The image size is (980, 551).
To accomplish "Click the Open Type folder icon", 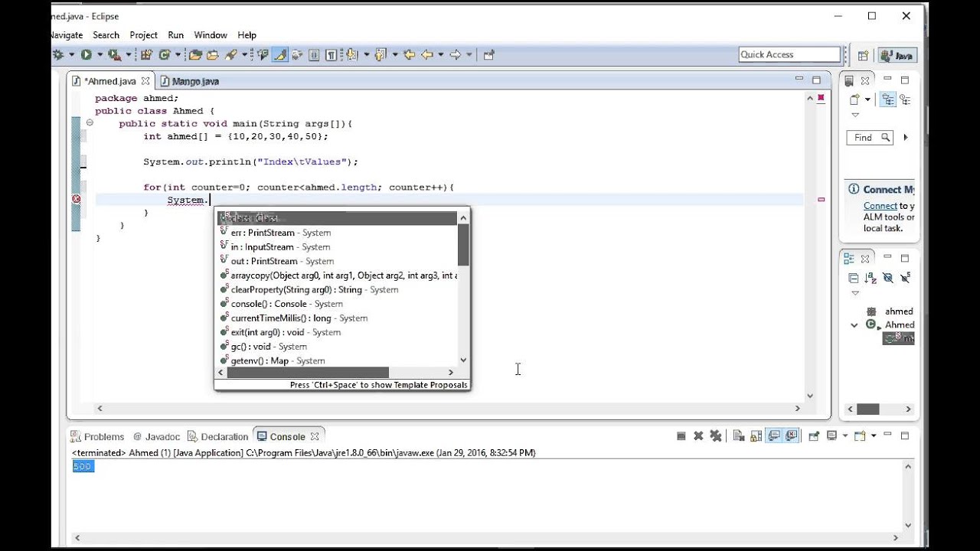I will pos(195,55).
